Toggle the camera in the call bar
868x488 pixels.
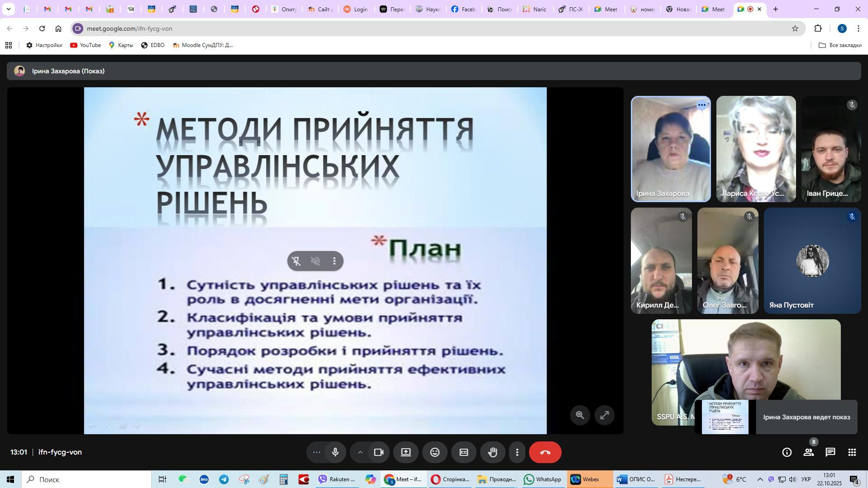tap(379, 452)
